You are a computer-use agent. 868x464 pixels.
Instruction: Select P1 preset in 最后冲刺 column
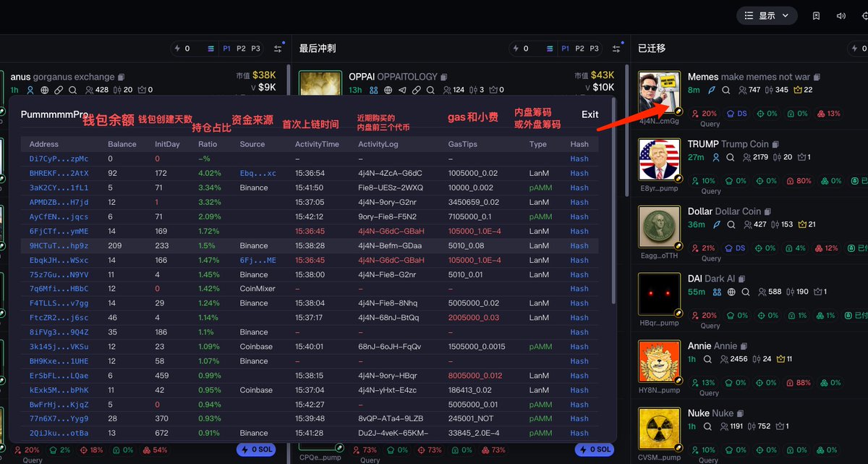[x=565, y=48]
